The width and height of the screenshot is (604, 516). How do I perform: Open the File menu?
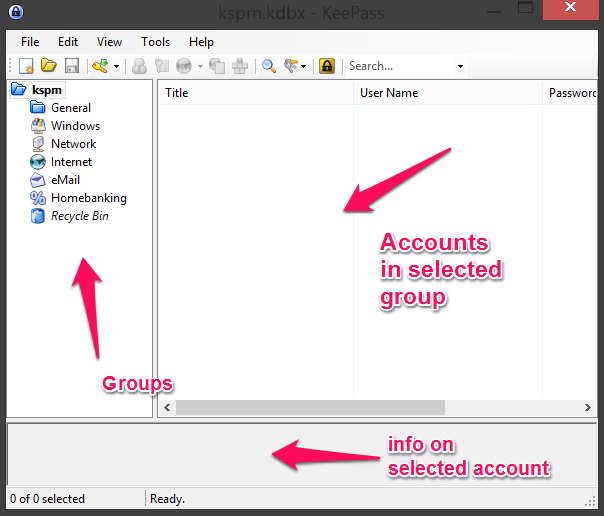tap(30, 42)
